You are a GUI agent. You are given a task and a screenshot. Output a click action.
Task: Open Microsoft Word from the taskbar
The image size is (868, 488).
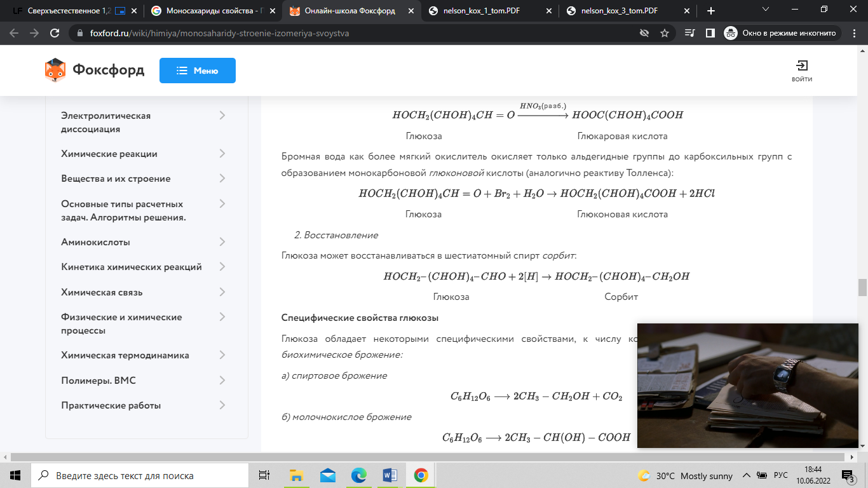[390, 475]
